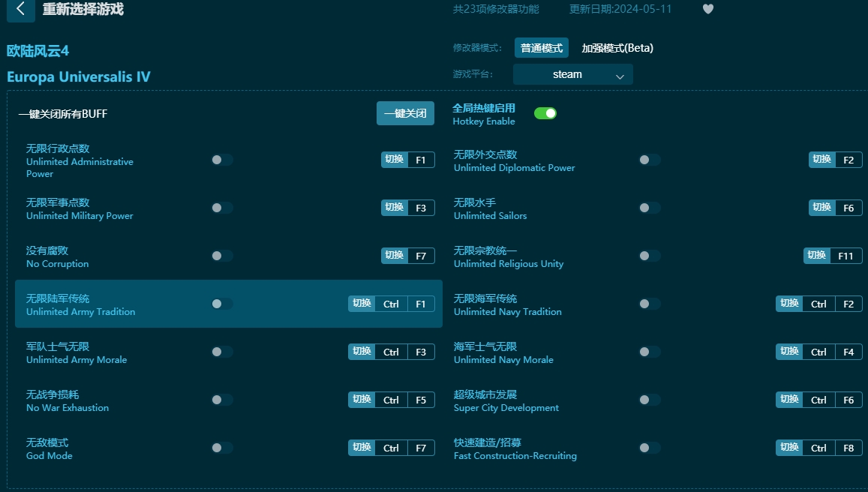Click 切换 button for Super City Development
This screenshot has width=868, height=492.
point(789,400)
